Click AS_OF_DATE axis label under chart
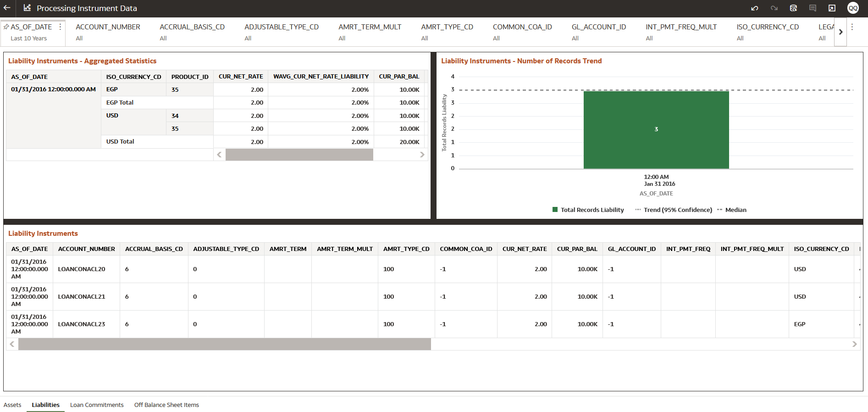This screenshot has height=412, width=868. 656,194
